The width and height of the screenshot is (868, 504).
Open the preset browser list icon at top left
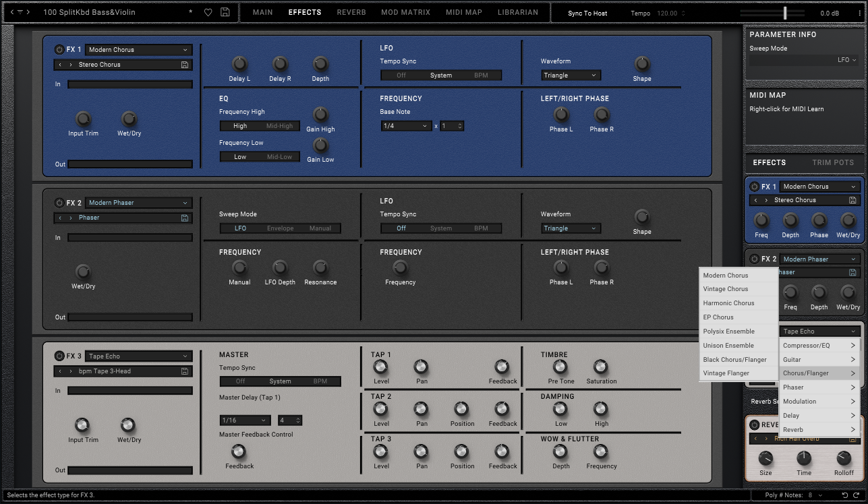pos(20,12)
